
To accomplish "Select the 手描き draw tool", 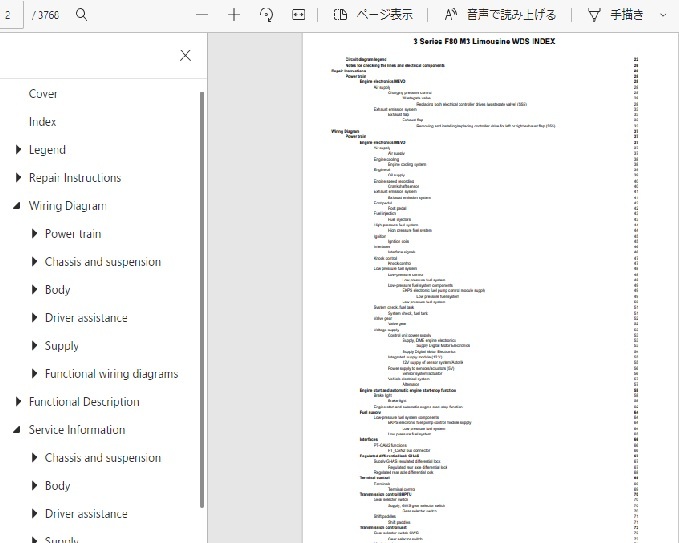I will (615, 15).
